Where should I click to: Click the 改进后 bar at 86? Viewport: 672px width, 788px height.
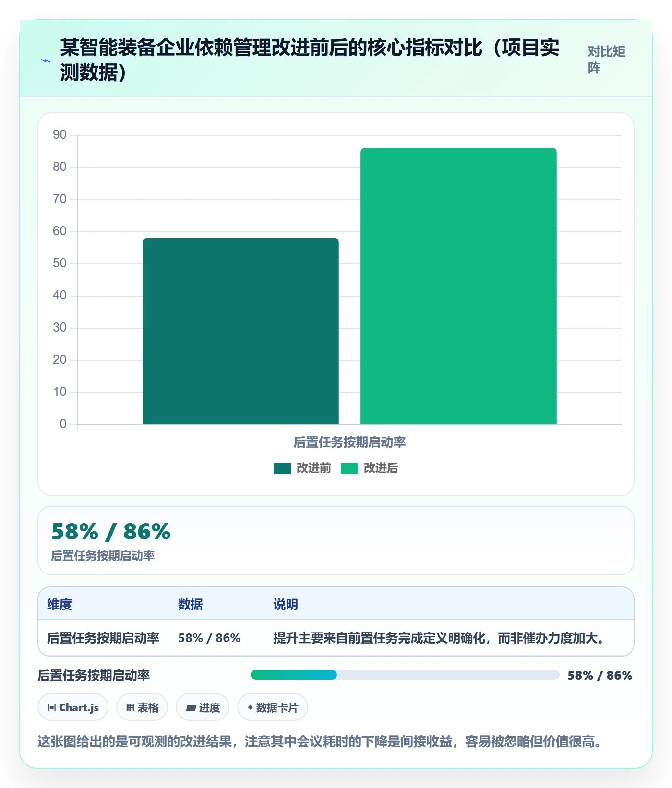point(458,287)
